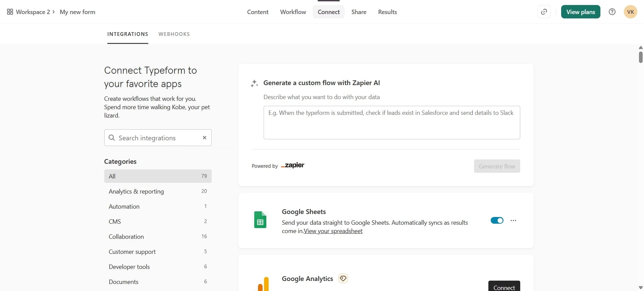Open the Share tab
The image size is (644, 291).
pos(359,12)
